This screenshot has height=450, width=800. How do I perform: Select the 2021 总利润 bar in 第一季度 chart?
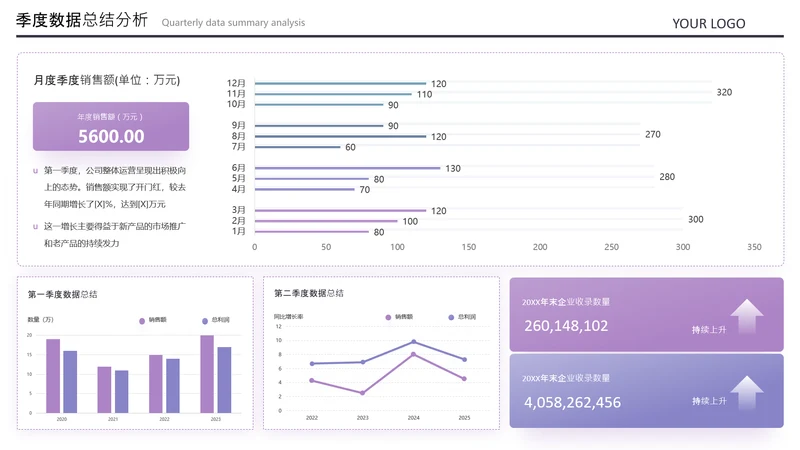coord(121,392)
